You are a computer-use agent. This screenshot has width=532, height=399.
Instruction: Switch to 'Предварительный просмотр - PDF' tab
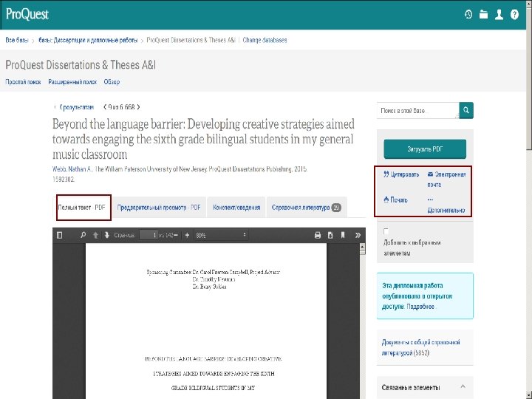point(159,208)
